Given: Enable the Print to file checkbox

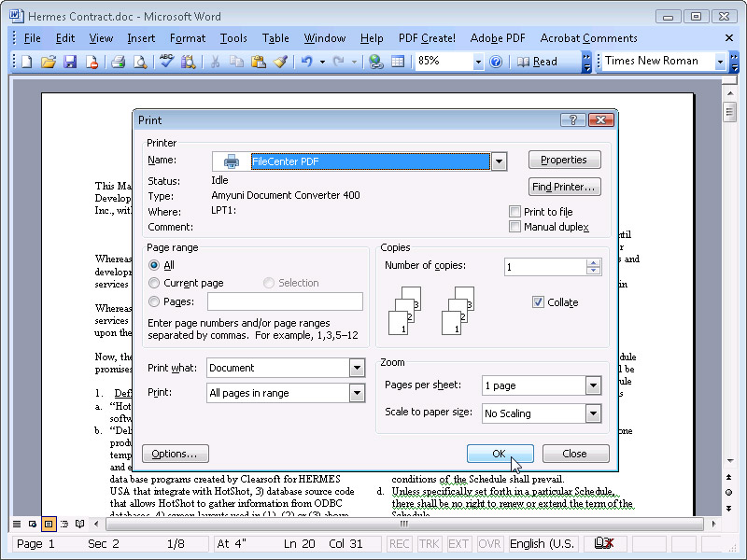Looking at the screenshot, I should [515, 212].
